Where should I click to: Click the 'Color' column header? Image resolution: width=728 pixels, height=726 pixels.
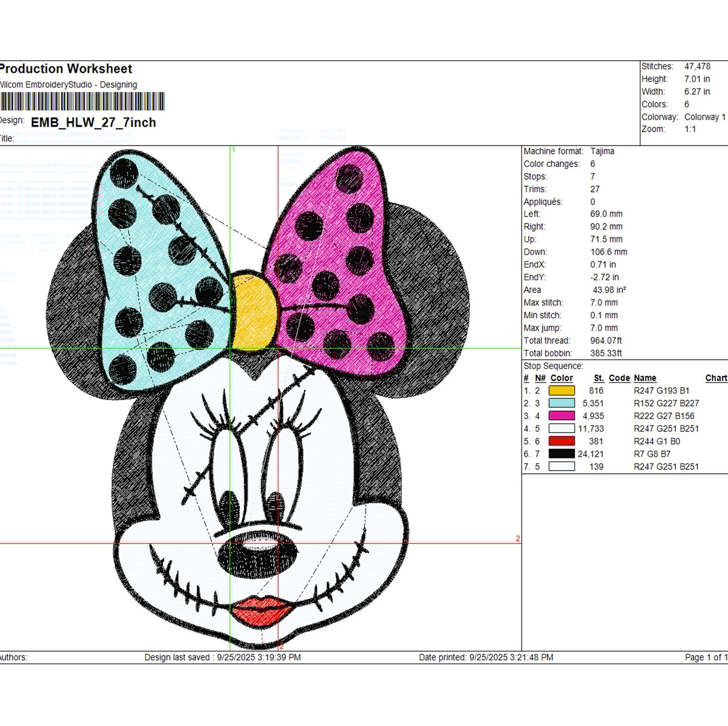pyautogui.click(x=562, y=378)
